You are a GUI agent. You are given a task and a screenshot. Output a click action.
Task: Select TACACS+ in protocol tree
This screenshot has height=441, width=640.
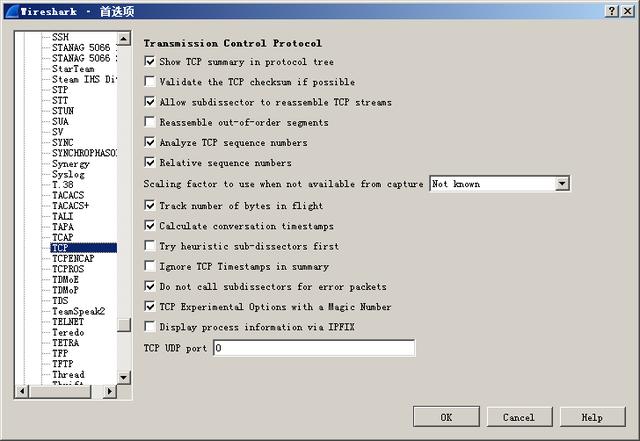(70, 206)
